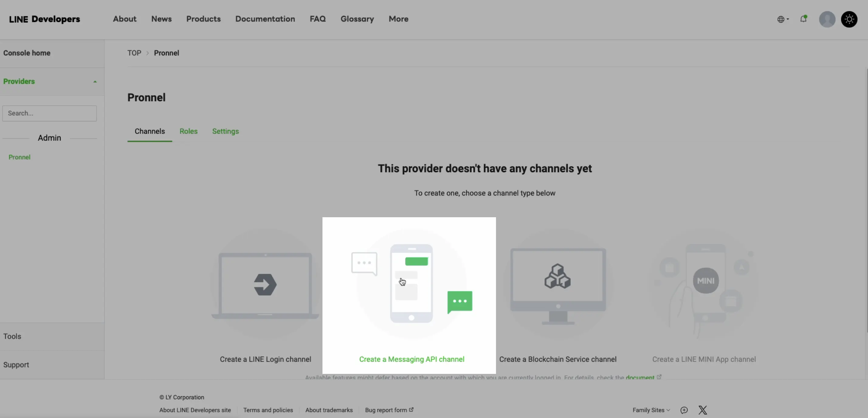Open the Documentation menu
The width and height of the screenshot is (868, 418).
265,19
